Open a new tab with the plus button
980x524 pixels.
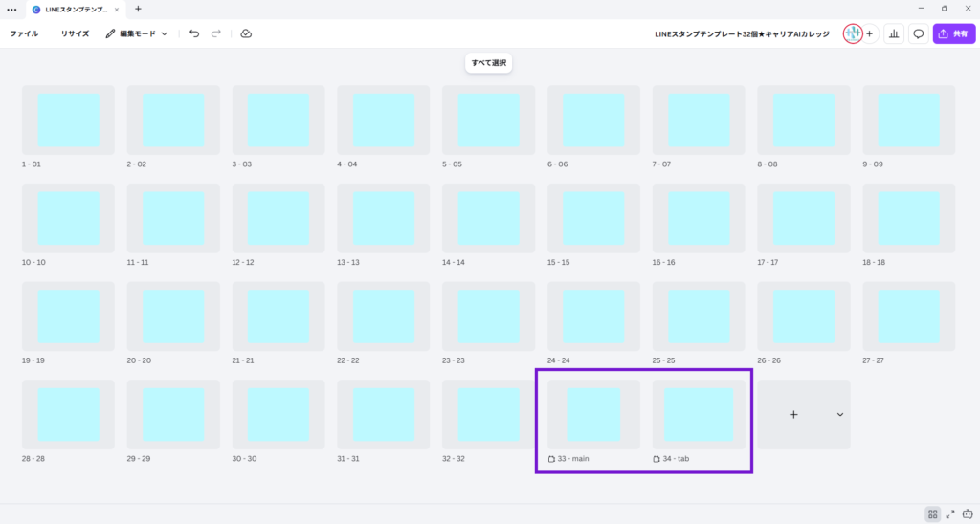tap(138, 9)
